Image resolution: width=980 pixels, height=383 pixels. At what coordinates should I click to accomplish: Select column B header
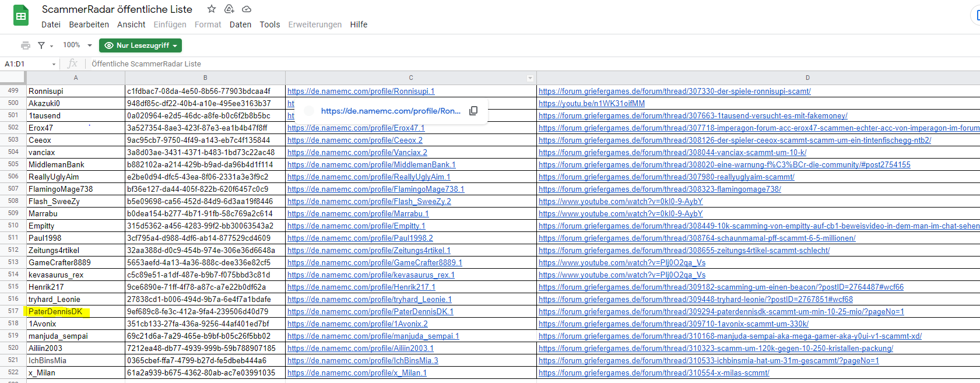205,78
